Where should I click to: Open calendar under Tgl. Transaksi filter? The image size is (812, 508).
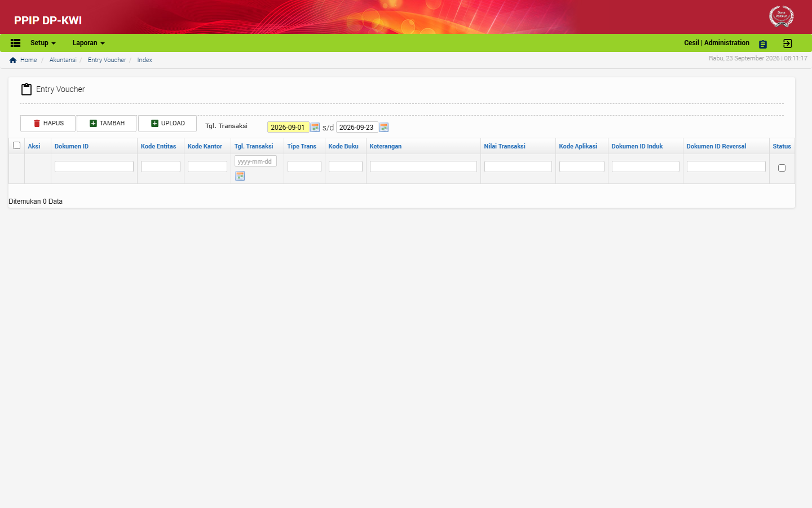[240, 176]
